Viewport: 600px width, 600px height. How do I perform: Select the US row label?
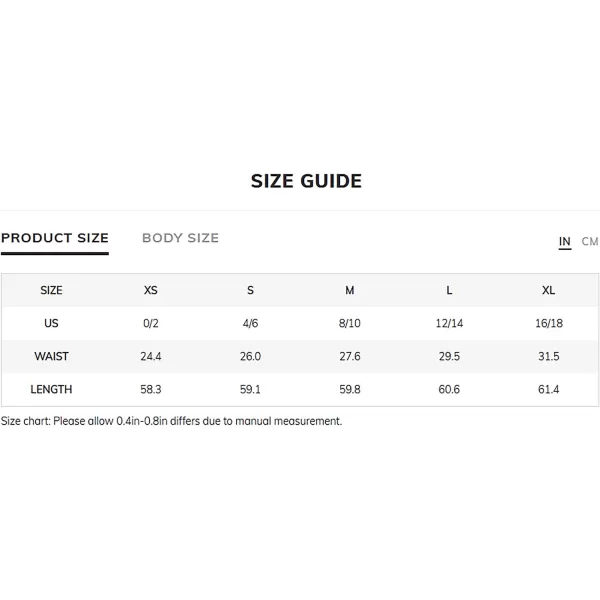pos(51,323)
